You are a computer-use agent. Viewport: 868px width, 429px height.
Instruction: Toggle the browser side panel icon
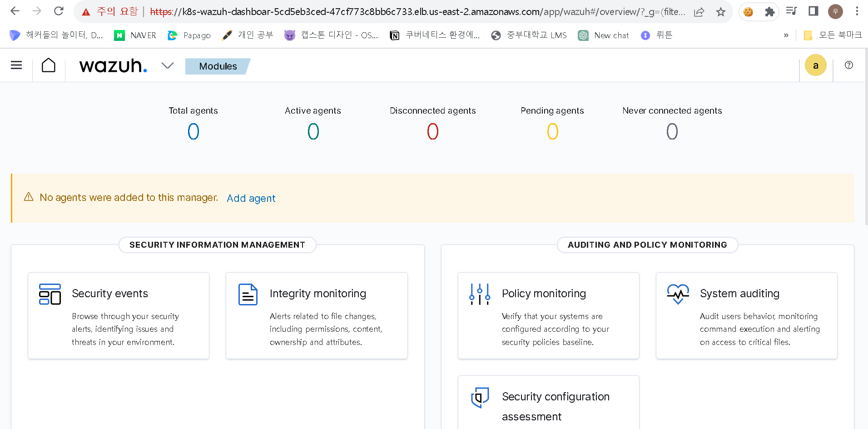[813, 11]
